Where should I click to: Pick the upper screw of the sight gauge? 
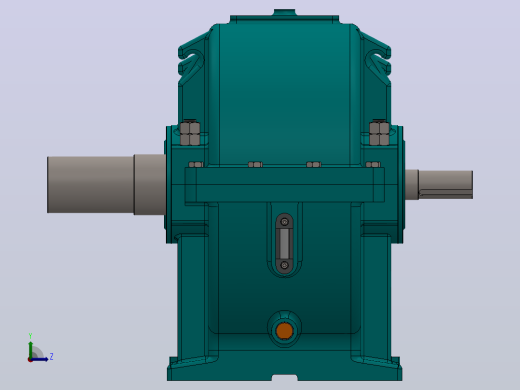pos(284,222)
